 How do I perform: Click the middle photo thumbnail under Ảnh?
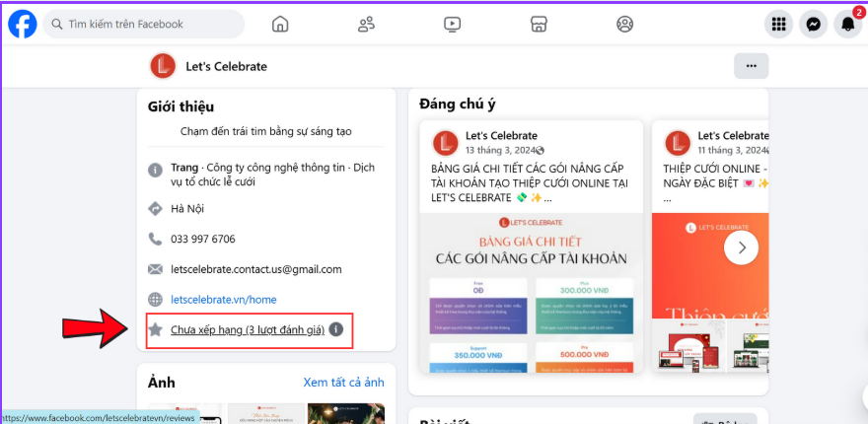tap(266, 413)
